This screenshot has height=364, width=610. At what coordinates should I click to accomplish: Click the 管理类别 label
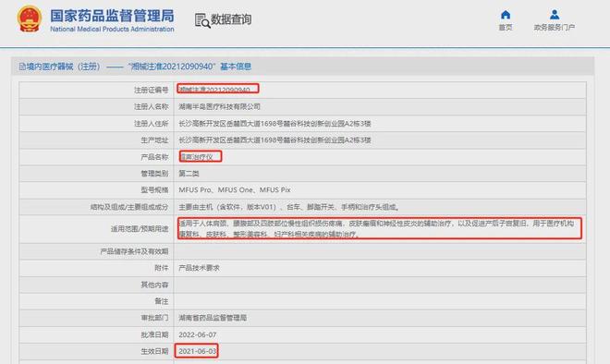tap(155, 174)
